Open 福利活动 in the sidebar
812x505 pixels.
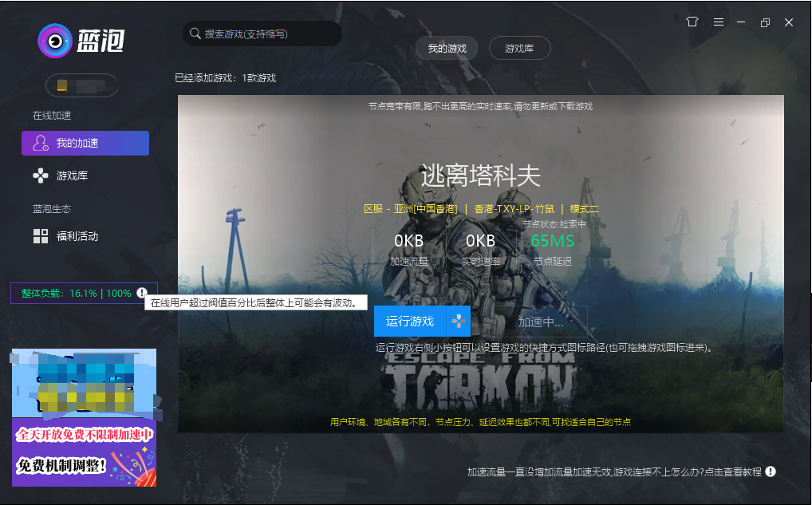click(77, 236)
